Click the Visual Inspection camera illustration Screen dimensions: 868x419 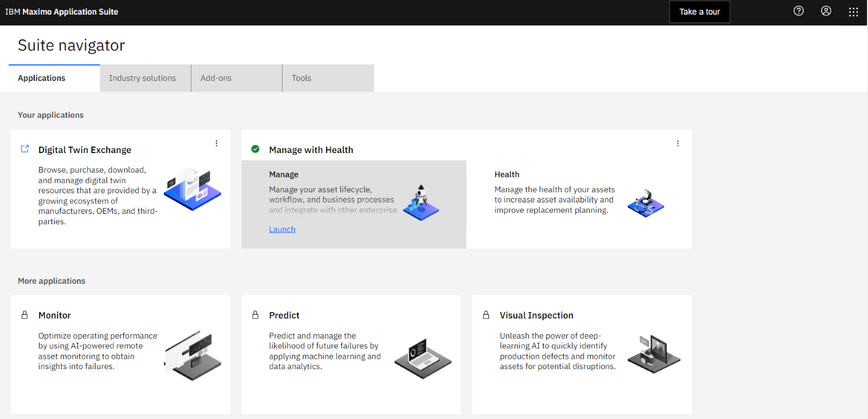654,354
